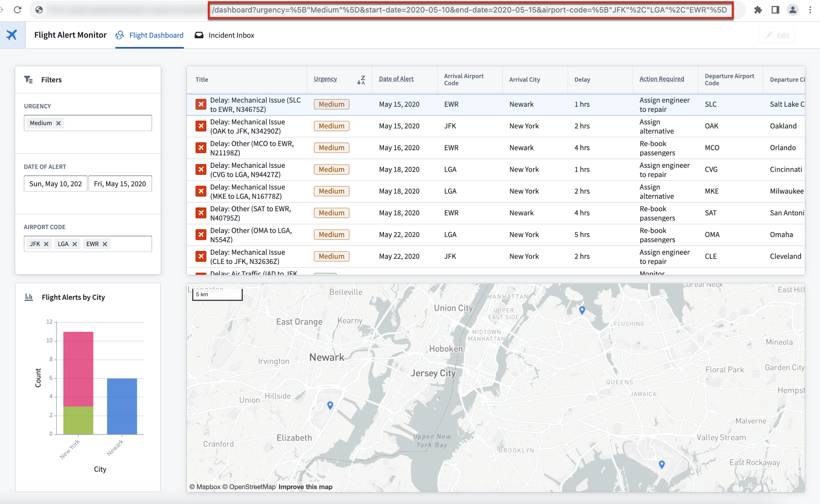Click the LaGuardia map pin near Flushing
This screenshot has height=504, width=820.
[x=582, y=310]
